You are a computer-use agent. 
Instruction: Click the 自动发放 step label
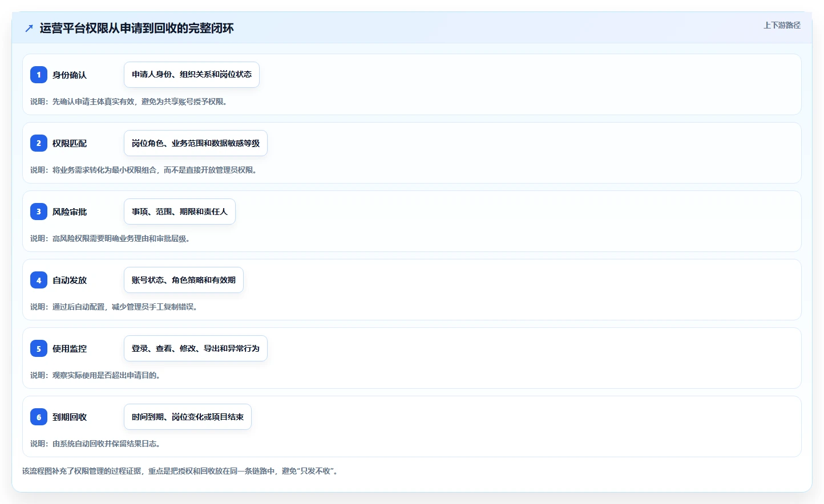[x=70, y=280]
